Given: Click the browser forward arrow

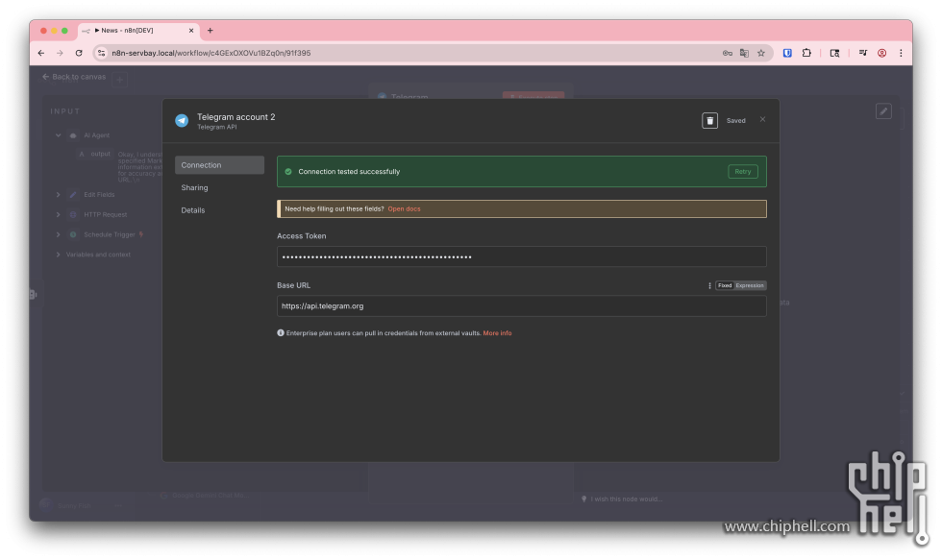Looking at the screenshot, I should tap(60, 53).
